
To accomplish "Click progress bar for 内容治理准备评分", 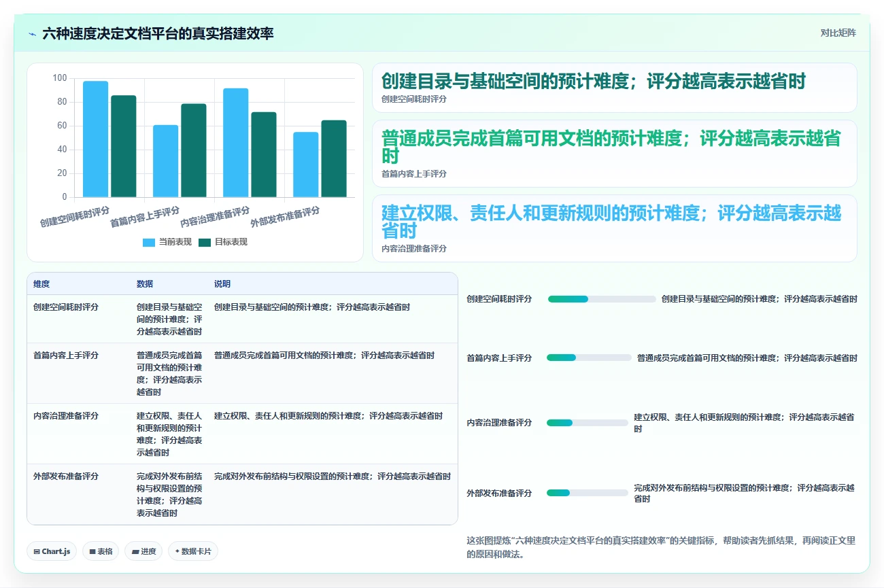I will [588, 423].
